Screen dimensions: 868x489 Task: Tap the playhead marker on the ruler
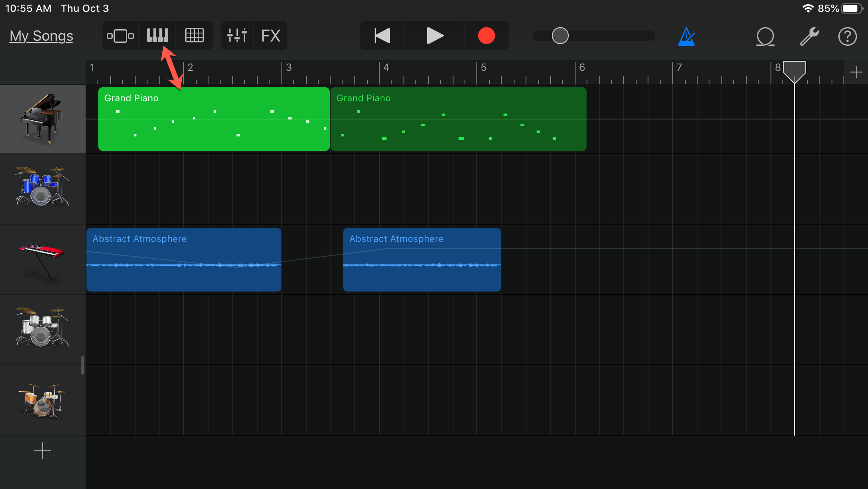794,70
